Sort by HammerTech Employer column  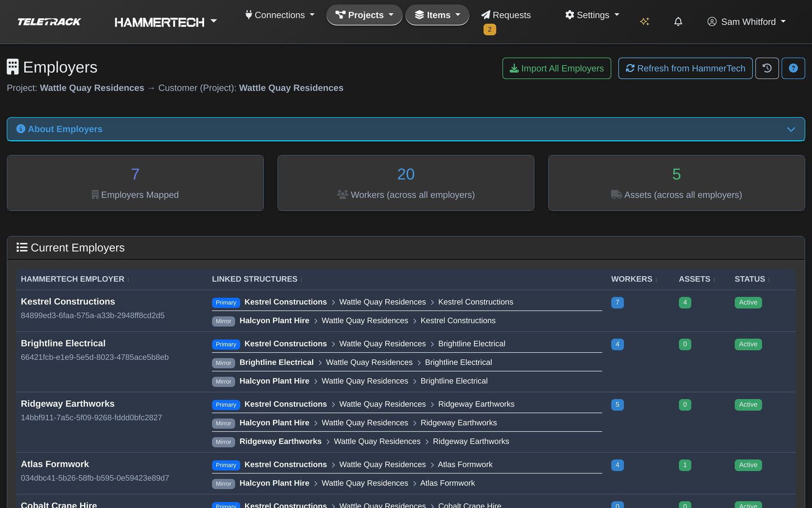tap(75, 279)
